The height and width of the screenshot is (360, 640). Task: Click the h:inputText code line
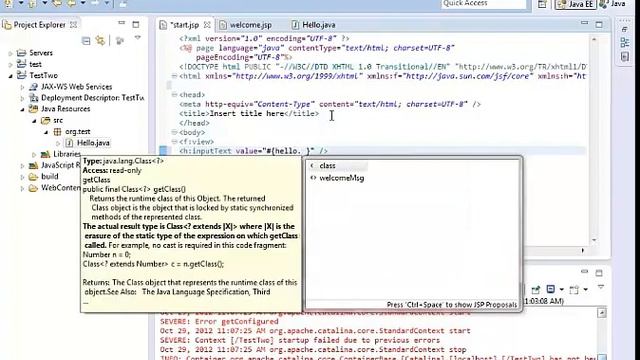tap(253, 151)
